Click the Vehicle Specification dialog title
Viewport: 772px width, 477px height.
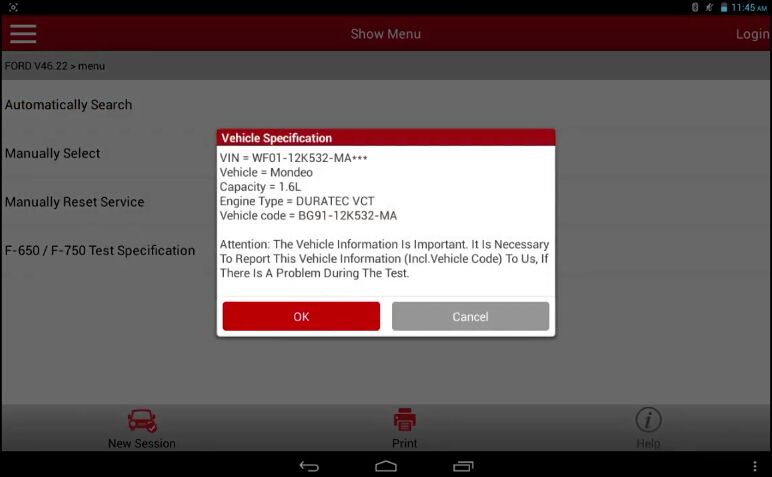point(277,138)
